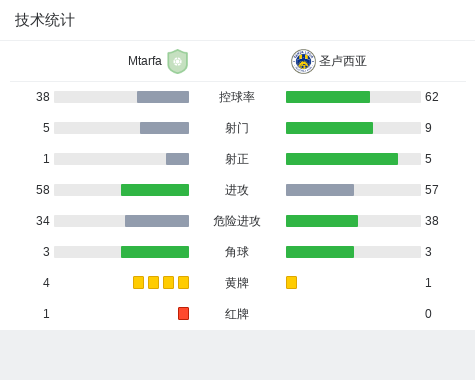Screen dimensions: 475x380
Task: Click the Mtarfa red card icon
Action: (183, 313)
